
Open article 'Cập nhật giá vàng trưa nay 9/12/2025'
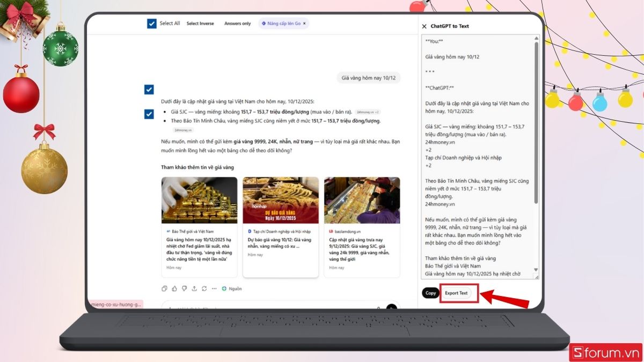point(359,249)
